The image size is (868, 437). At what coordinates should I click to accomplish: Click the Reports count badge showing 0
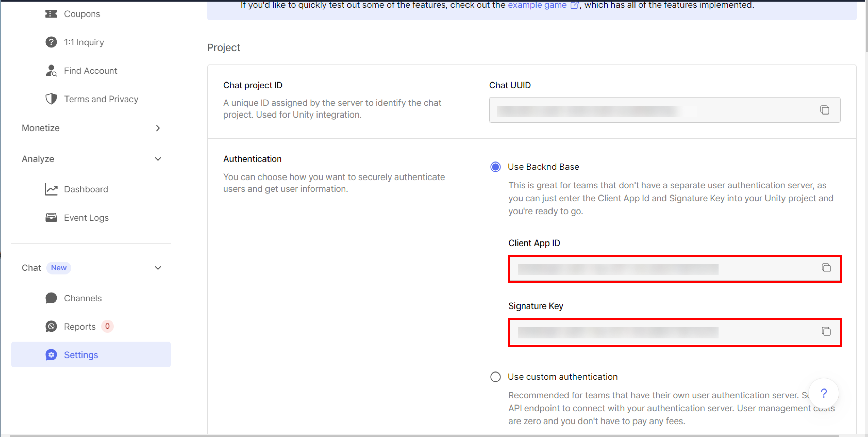(x=107, y=326)
